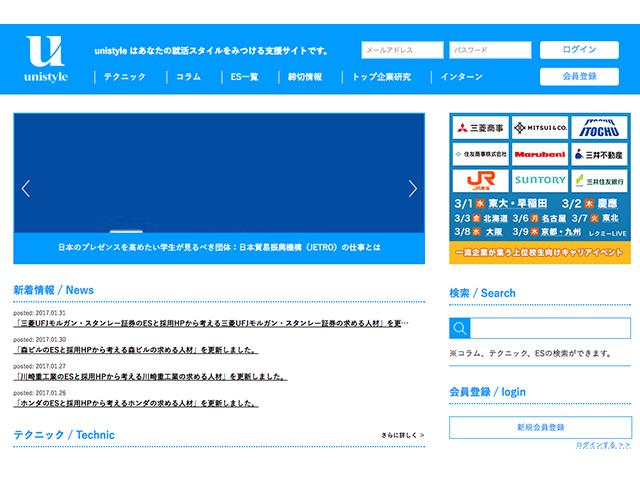640x480 pixels.
Task: Click the 会員登録 header button
Action: 579,76
